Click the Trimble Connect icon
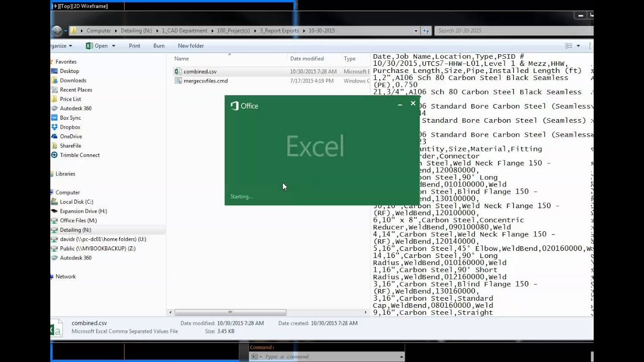The image size is (644, 362). coord(54,155)
